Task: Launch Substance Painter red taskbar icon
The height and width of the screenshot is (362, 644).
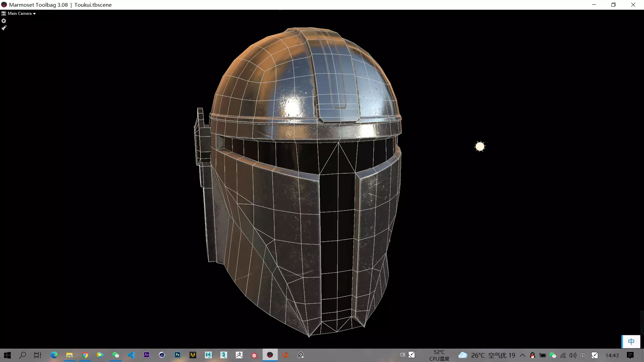Action: (x=255, y=355)
